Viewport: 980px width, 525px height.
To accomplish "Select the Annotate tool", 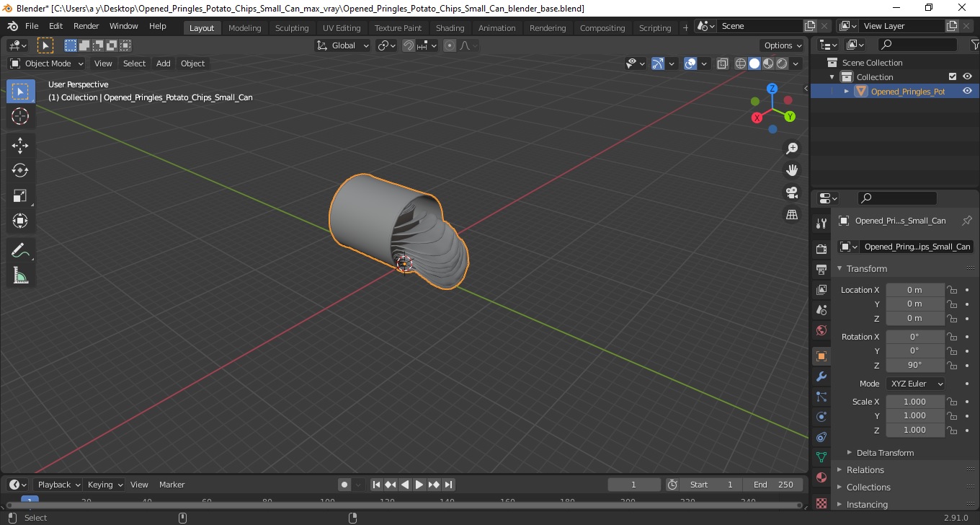I will 20,250.
